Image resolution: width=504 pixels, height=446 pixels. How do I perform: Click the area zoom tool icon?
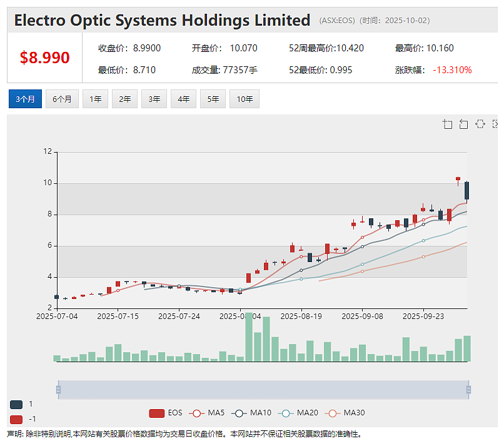[x=448, y=124]
